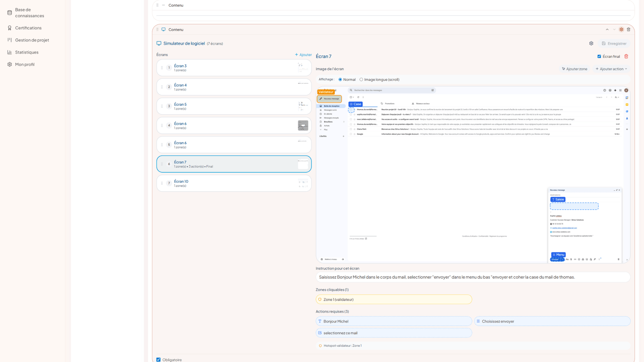Click Ajouter zone button
Screen dimensions: 644x362
click(575, 69)
